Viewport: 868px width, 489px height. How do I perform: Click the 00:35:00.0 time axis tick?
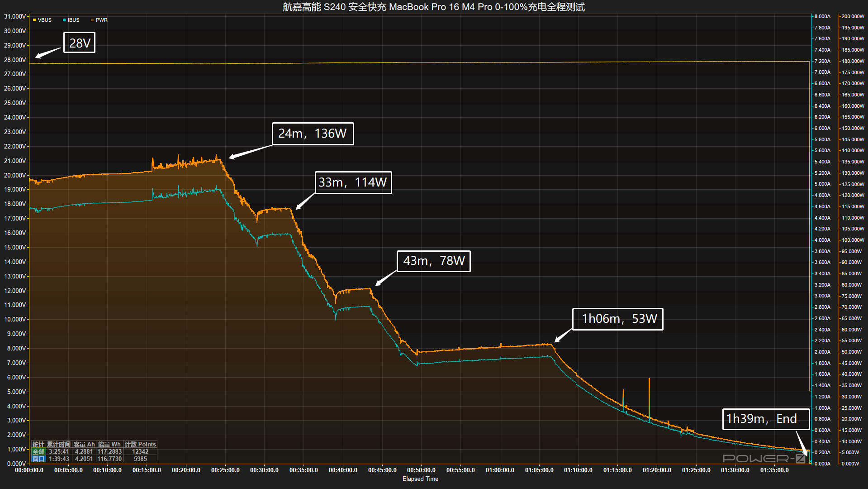pos(304,470)
